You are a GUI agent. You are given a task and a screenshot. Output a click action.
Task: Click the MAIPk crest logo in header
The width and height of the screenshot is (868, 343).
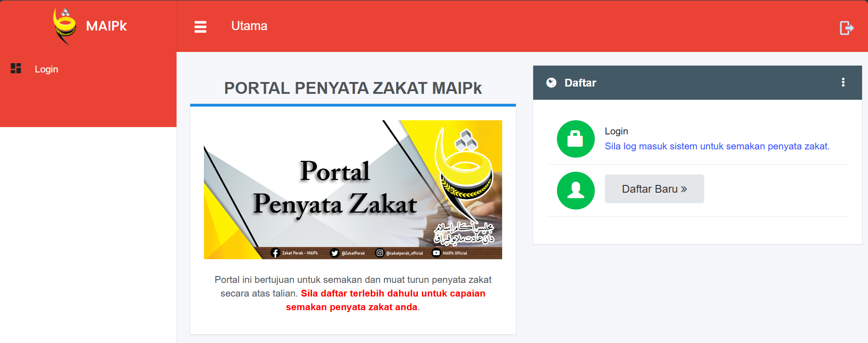[64, 26]
